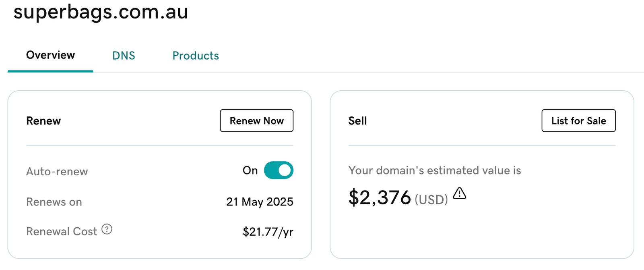The height and width of the screenshot is (270, 644).
Task: Open the Products tab
Action: [196, 56]
